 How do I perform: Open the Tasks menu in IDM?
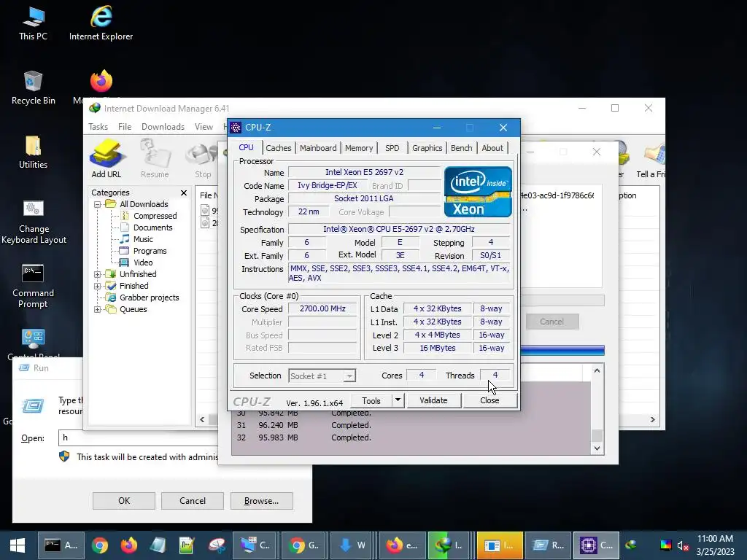pyautogui.click(x=98, y=127)
